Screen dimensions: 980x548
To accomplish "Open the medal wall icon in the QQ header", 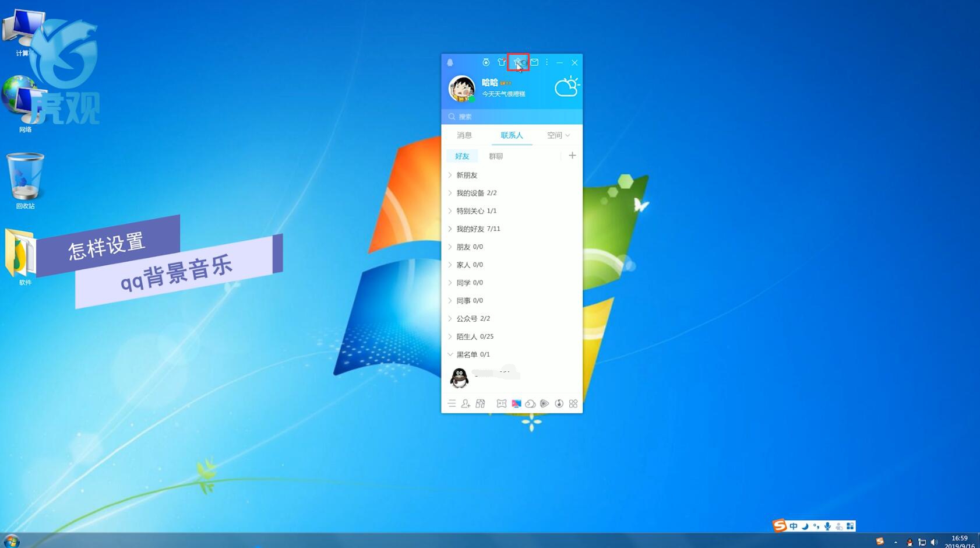I will pyautogui.click(x=486, y=62).
